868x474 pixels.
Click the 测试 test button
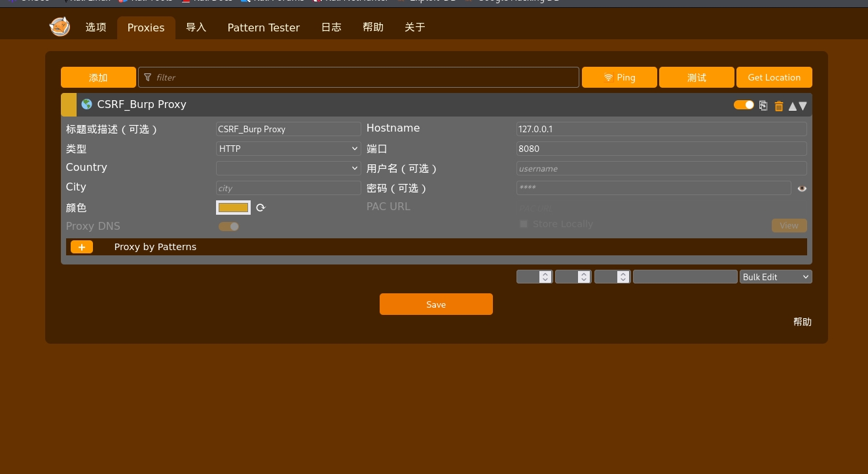(x=696, y=77)
